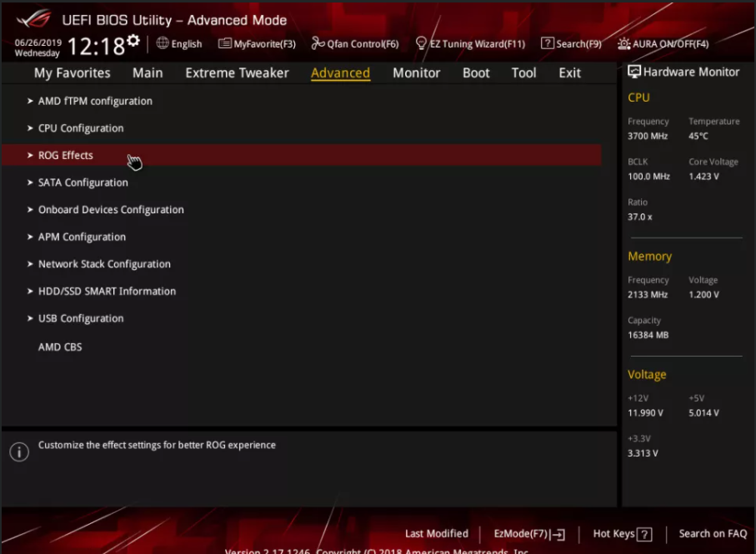Change language via English label
This screenshot has width=756, height=554.
point(187,44)
